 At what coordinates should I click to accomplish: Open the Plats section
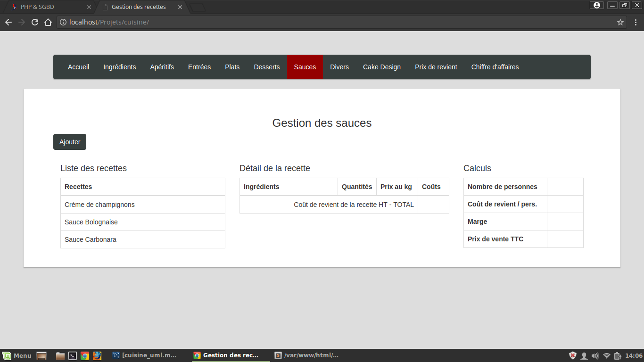[x=232, y=67]
